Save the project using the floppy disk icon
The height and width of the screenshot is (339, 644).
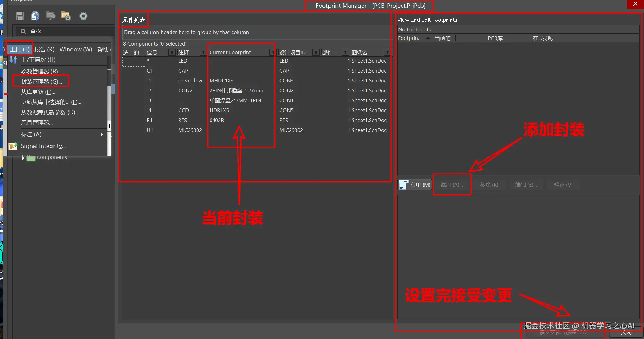(20, 16)
